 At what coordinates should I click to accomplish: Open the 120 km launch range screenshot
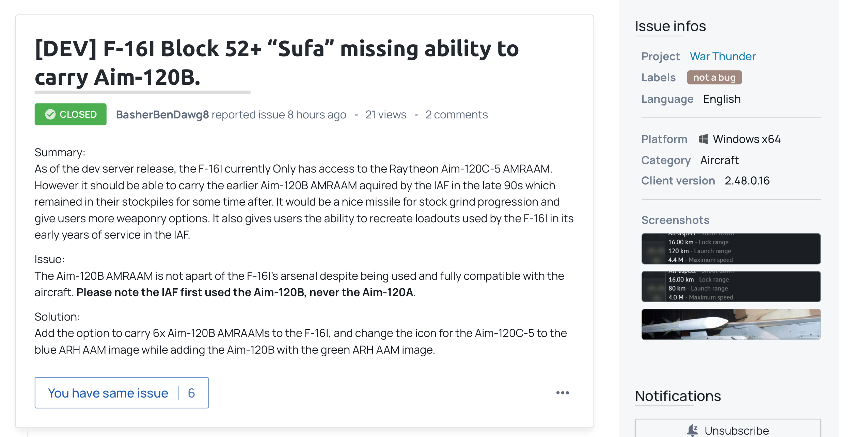point(731,248)
